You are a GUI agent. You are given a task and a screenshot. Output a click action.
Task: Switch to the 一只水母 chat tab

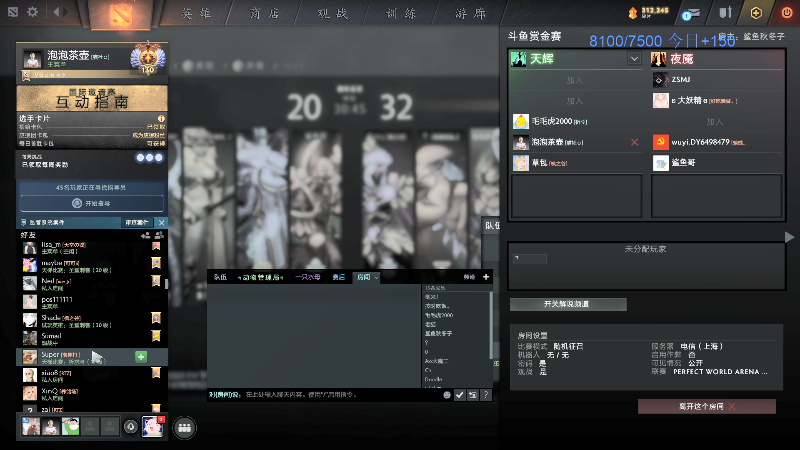click(308, 277)
